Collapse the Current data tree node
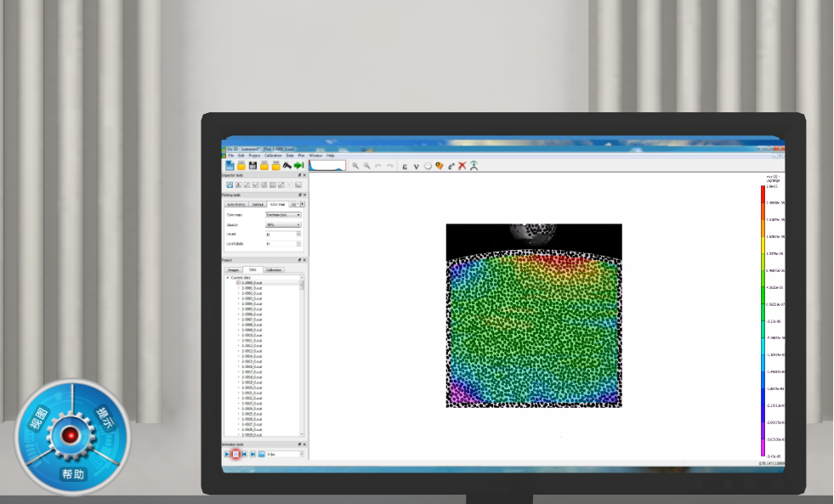834x504 pixels. (x=228, y=277)
